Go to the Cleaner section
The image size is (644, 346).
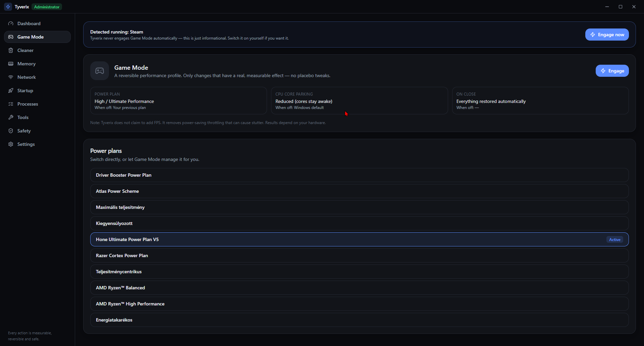37,50
